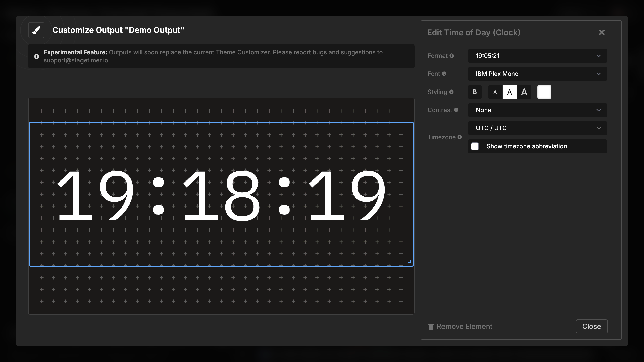Open the support@stagetimer.io email link
Viewport: 644px width, 362px height.
(x=76, y=60)
